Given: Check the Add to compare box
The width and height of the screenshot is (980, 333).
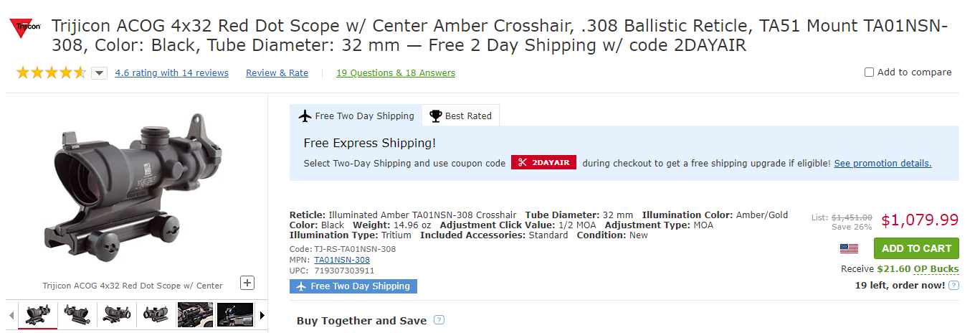Looking at the screenshot, I should pyautogui.click(x=870, y=72).
